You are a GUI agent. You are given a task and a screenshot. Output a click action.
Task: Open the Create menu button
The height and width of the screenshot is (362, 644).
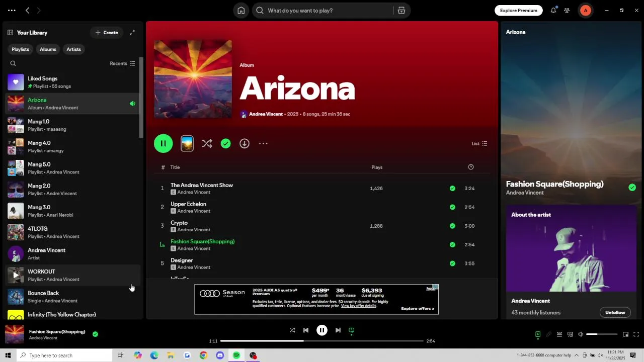(x=107, y=33)
